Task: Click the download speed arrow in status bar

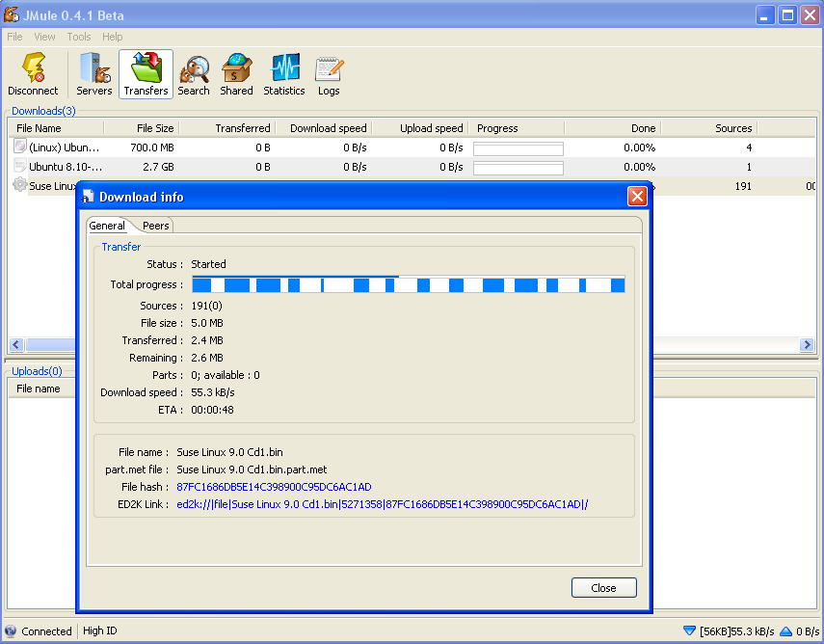Action: click(x=689, y=631)
